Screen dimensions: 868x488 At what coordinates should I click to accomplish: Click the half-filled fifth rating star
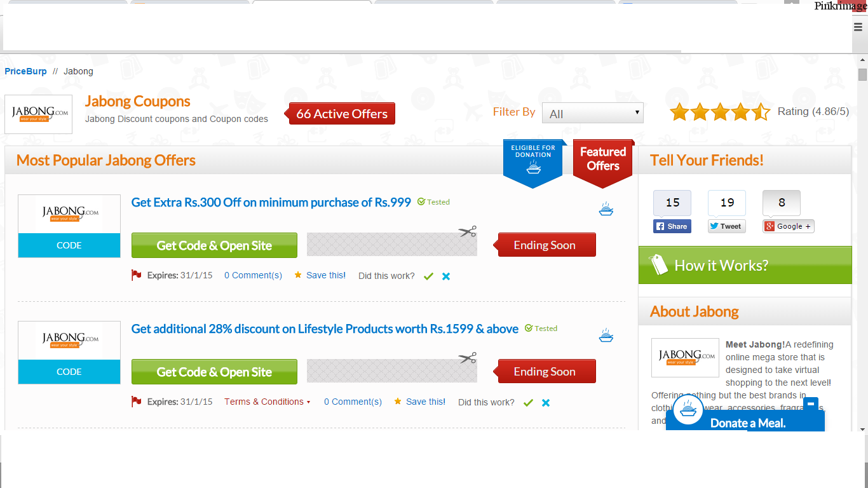pos(761,112)
